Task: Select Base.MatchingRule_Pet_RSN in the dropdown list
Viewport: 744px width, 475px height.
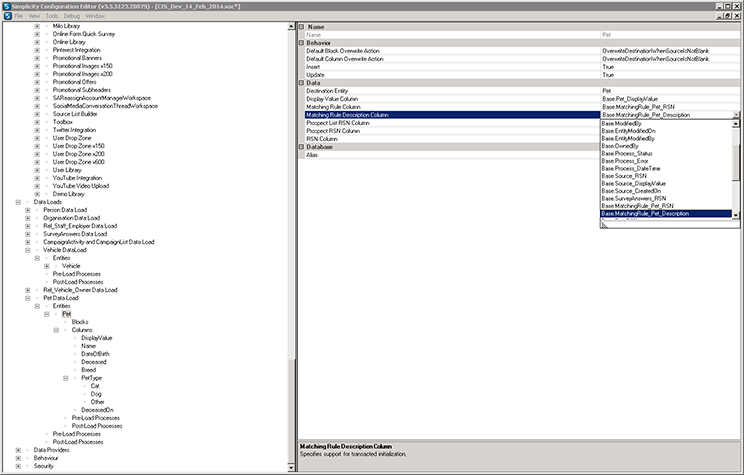Action: coord(637,206)
